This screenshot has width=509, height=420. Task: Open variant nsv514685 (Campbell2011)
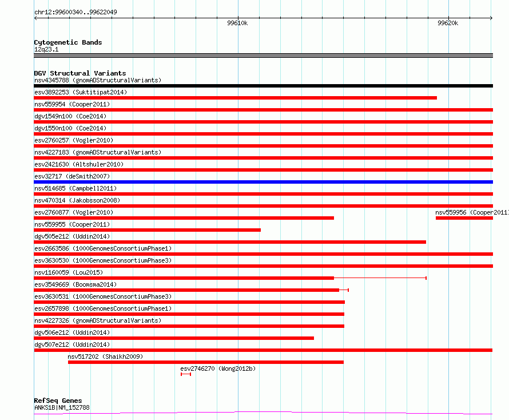pos(75,188)
